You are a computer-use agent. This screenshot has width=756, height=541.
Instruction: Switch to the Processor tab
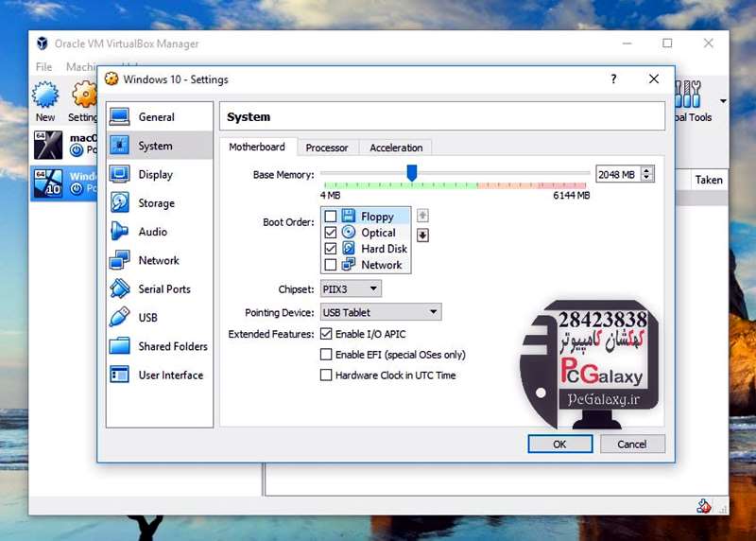click(x=327, y=148)
